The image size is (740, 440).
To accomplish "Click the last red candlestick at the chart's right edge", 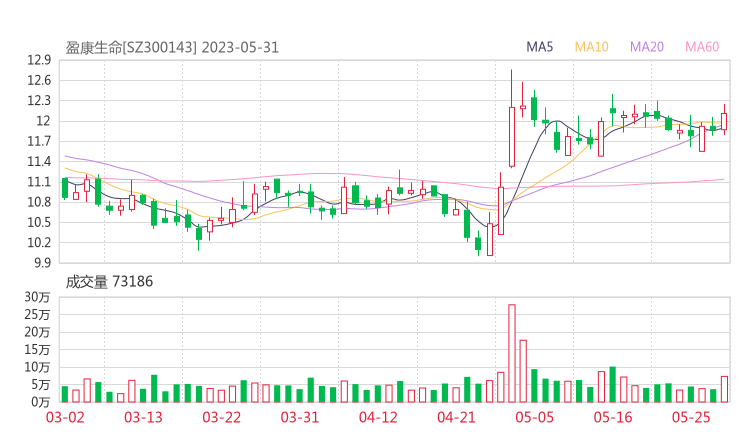I will (724, 121).
